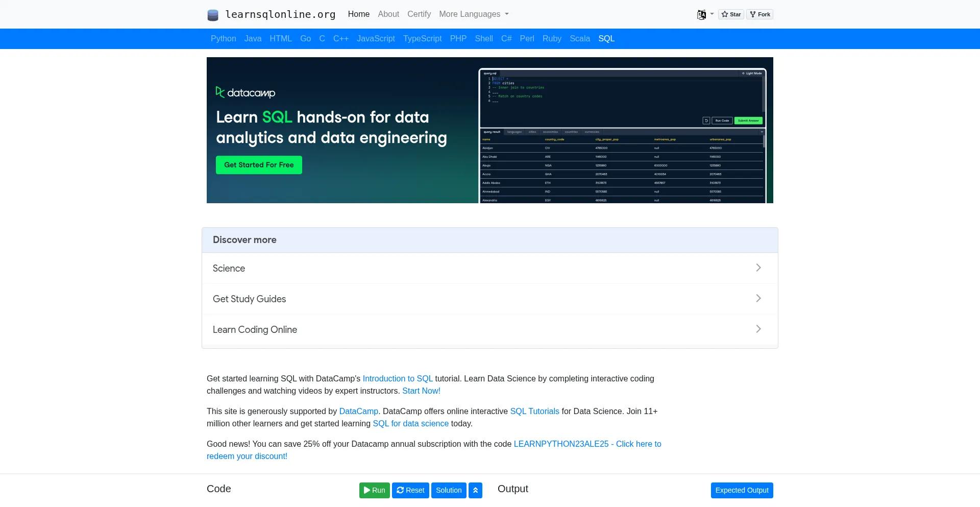Click the learnsqlonline.org site title
This screenshot has height=507, width=980.
coord(280,14)
